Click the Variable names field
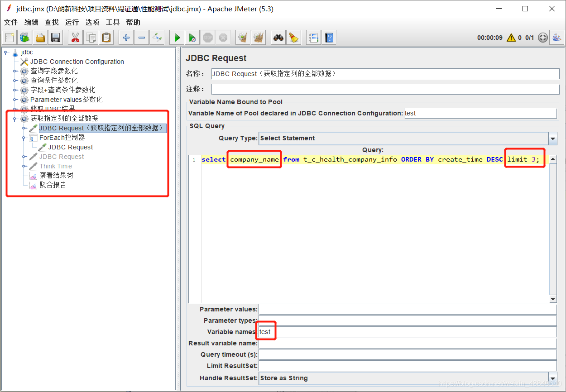The height and width of the screenshot is (392, 566). (x=408, y=332)
